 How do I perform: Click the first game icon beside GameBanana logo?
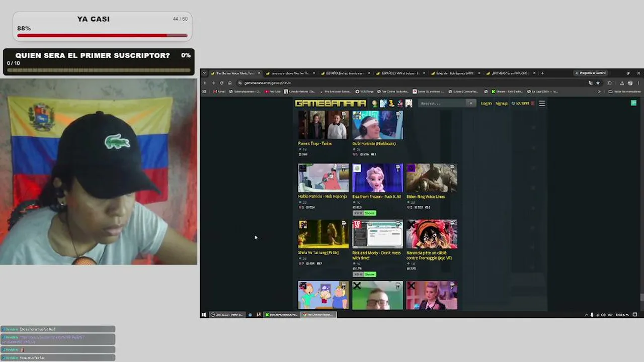374,104
